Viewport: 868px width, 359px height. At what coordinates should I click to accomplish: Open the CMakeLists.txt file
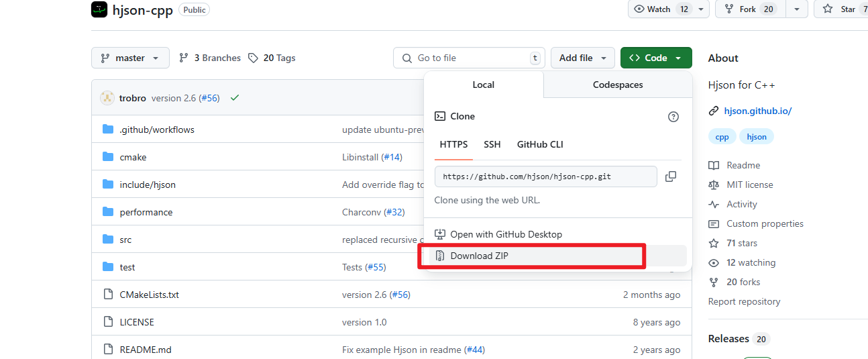pyautogui.click(x=150, y=295)
